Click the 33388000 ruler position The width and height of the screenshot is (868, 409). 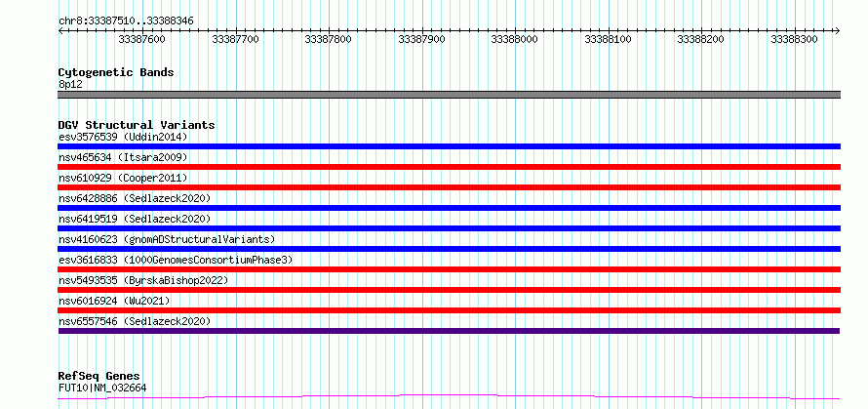pos(514,39)
